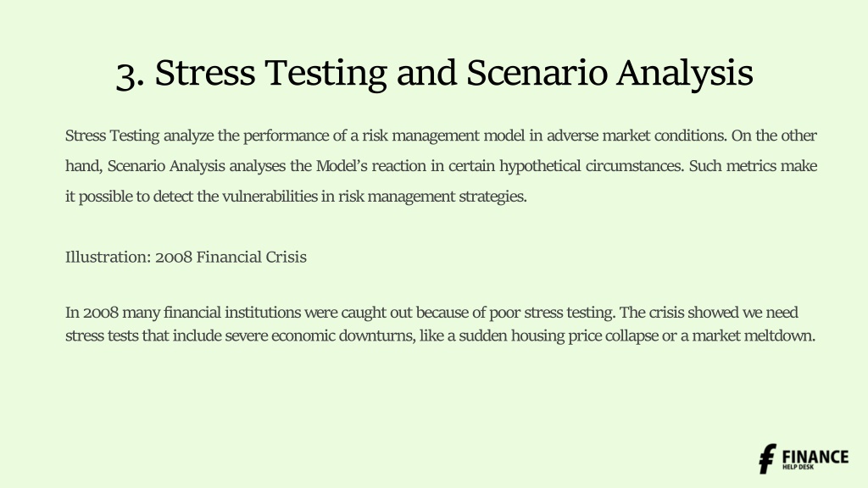Click the word vulnerabilities in the first paragraph

point(270,197)
